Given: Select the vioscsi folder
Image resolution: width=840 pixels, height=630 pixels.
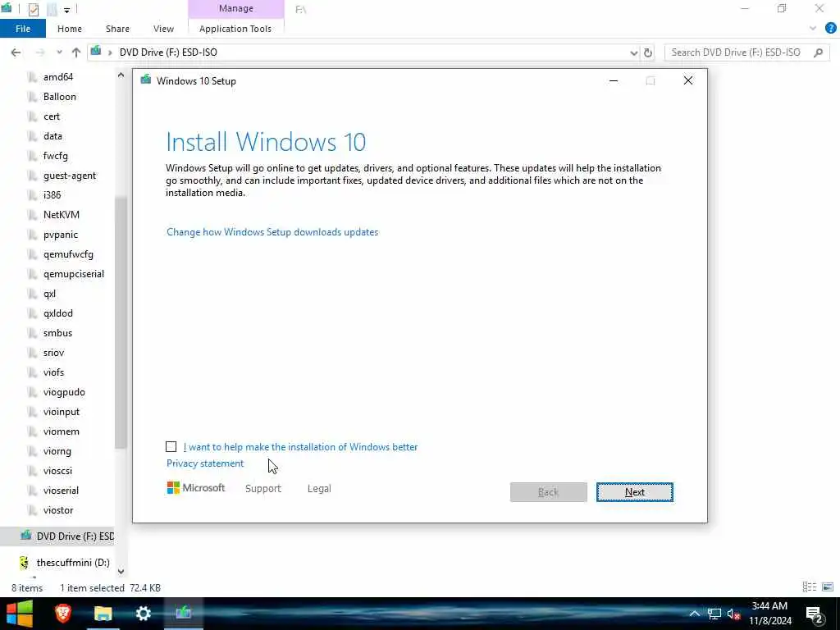Looking at the screenshot, I should tap(57, 471).
